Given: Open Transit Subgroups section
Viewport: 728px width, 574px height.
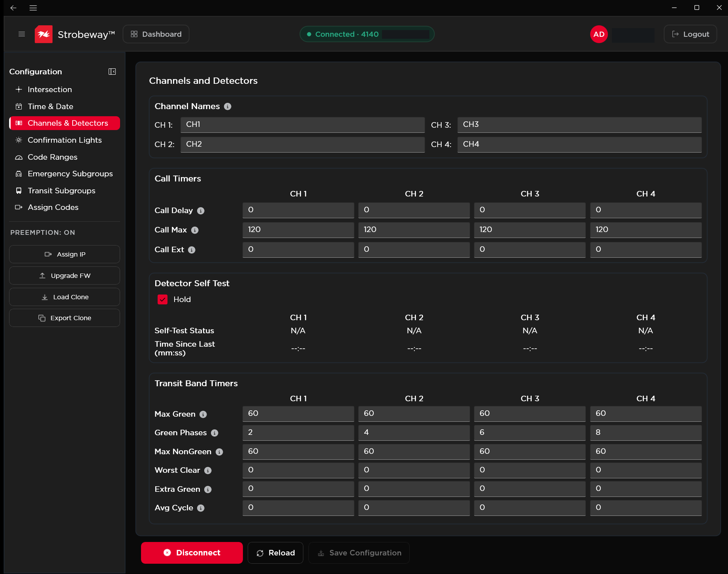Looking at the screenshot, I should tap(64, 191).
